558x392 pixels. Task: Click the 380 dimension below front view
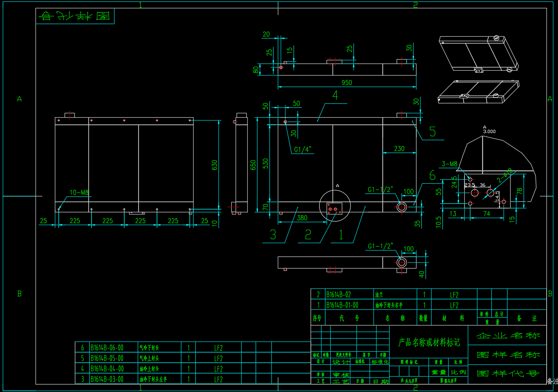click(x=302, y=218)
